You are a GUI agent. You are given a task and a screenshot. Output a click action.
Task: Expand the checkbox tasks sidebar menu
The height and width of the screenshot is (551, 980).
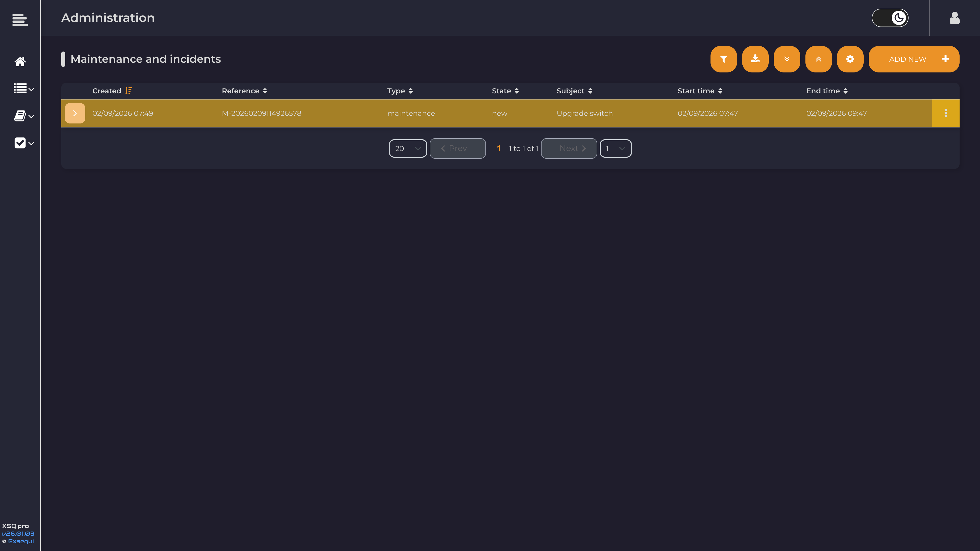23,143
